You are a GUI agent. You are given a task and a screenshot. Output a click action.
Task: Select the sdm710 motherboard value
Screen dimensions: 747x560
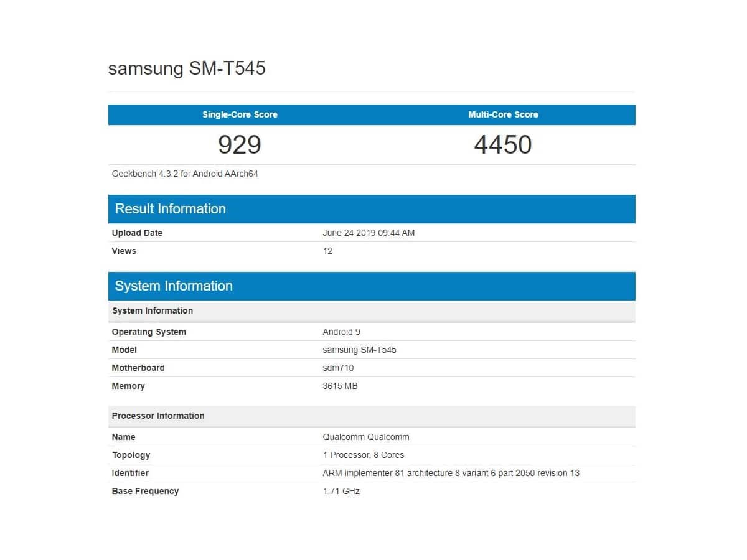click(338, 368)
